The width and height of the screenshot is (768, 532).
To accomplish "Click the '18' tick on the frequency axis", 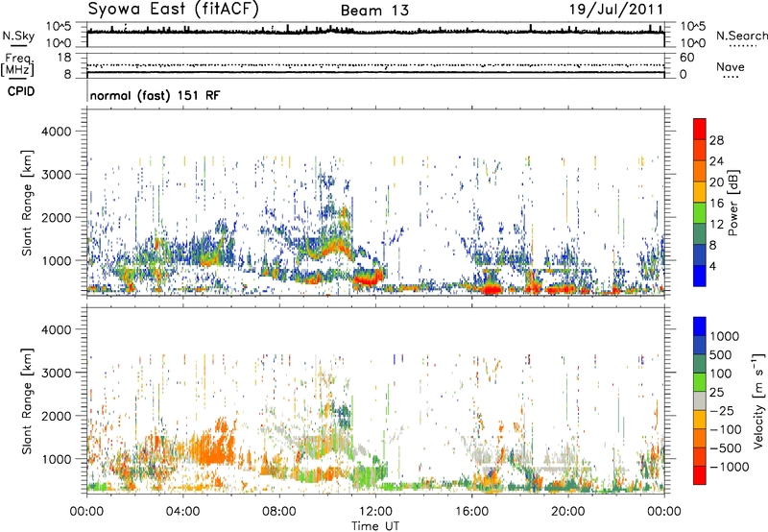I will pyautogui.click(x=63, y=58).
